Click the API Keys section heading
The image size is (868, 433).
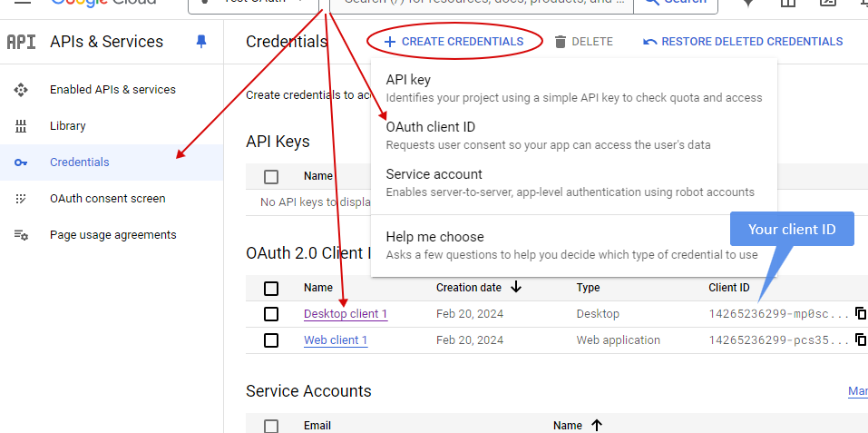coord(278,142)
